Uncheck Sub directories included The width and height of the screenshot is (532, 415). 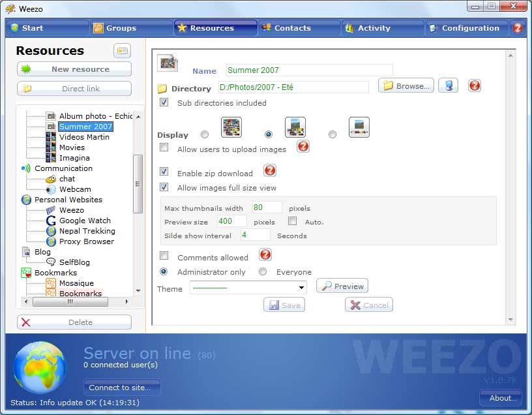164,102
